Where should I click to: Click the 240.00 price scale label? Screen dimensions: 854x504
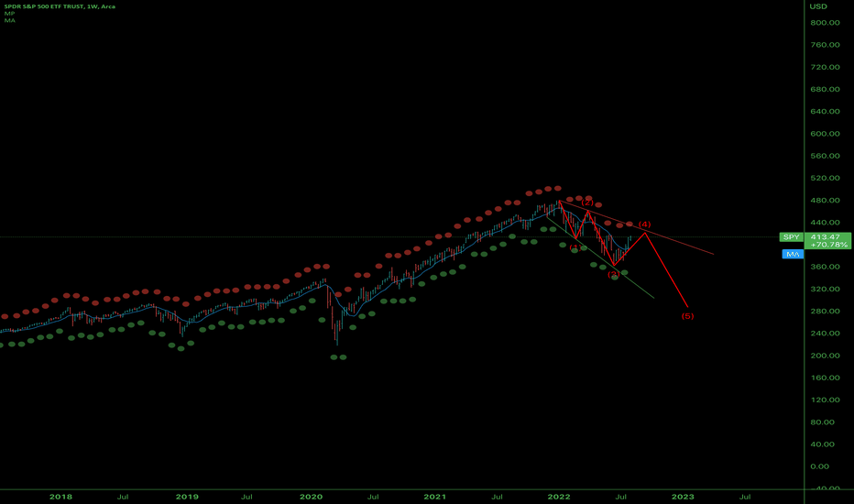825,333
